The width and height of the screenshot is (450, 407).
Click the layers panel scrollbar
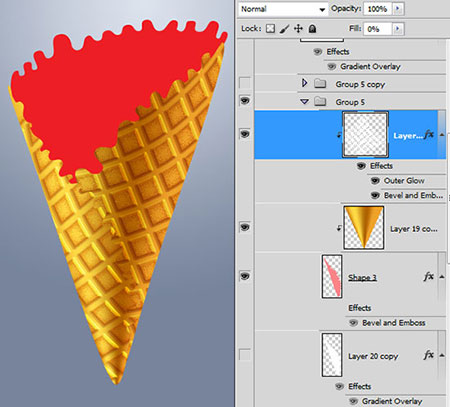pos(448,197)
